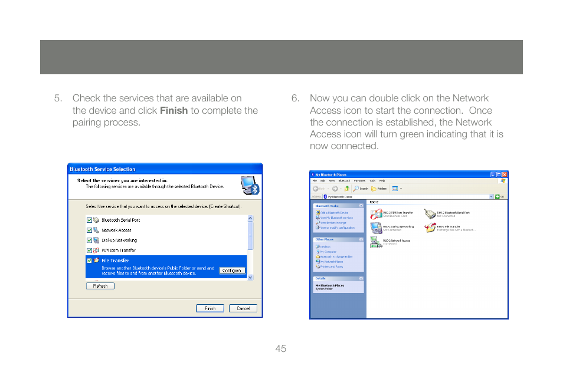Image resolution: width=563 pixels, height=392 pixels.
Task: Click the service list scrollbar thumb
Action: pos(250,235)
